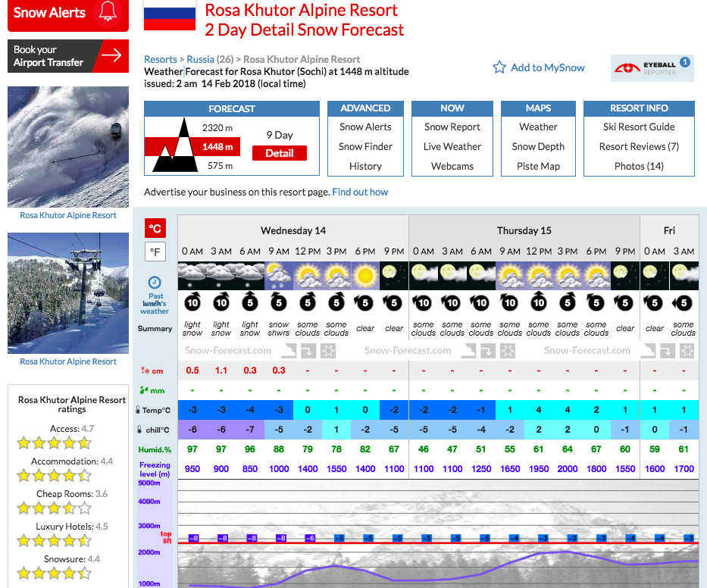Open the skier in powder photo

[68, 147]
